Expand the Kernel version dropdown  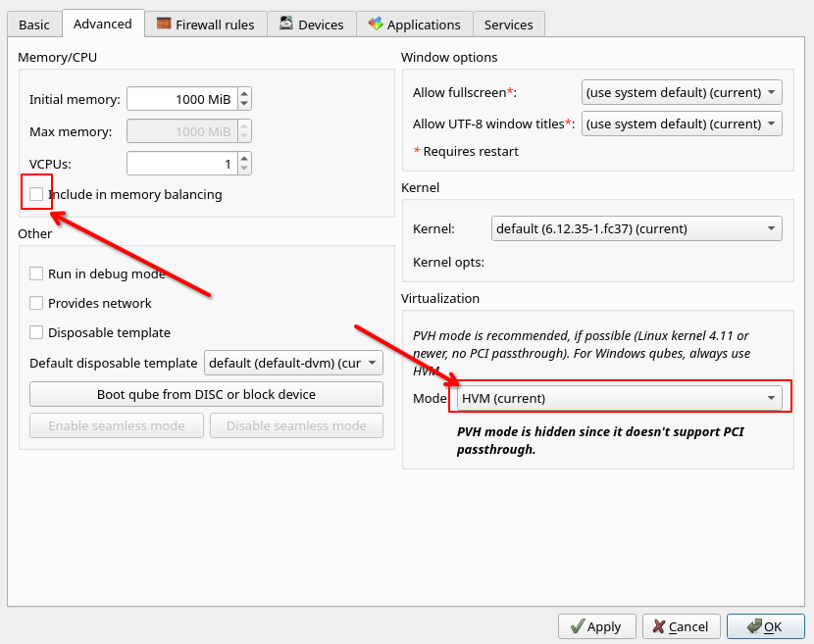coord(636,228)
